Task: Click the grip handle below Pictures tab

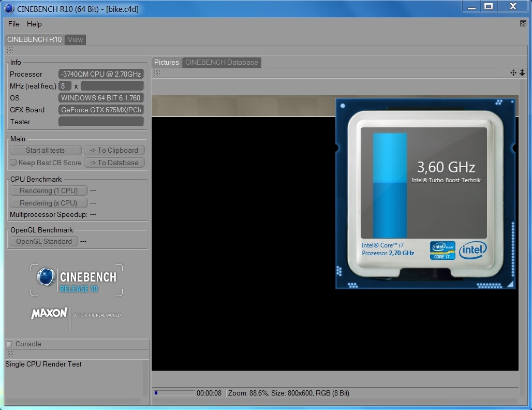Action: (157, 73)
